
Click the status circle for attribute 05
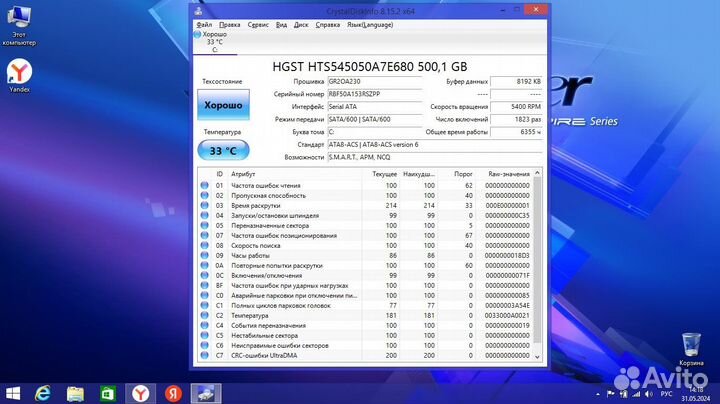tap(205, 226)
